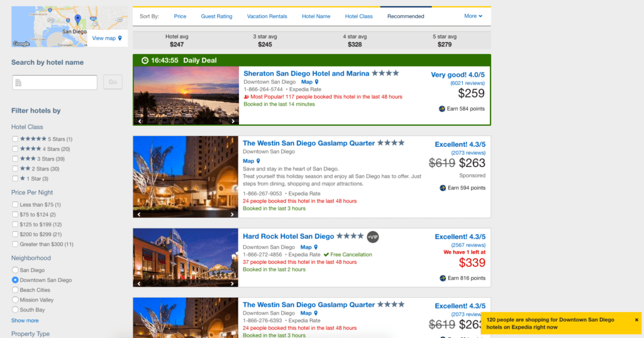
Task: Check the 5 Stars hotel class filter
Action: coord(15,139)
